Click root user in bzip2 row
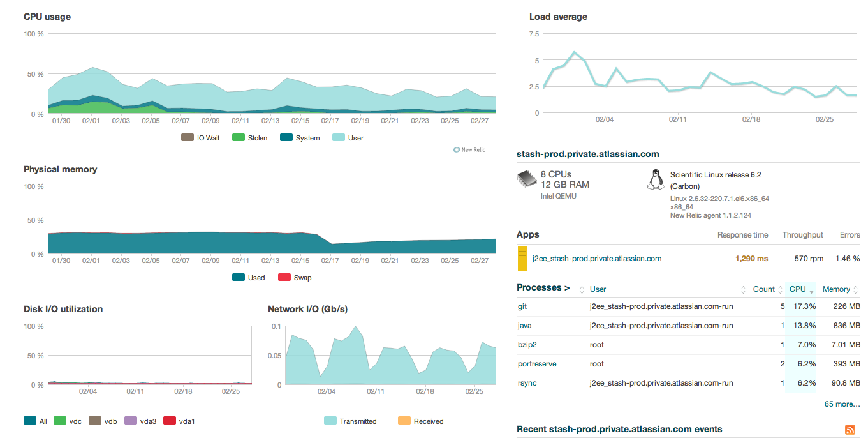This screenshot has height=438, width=868. 597,345
